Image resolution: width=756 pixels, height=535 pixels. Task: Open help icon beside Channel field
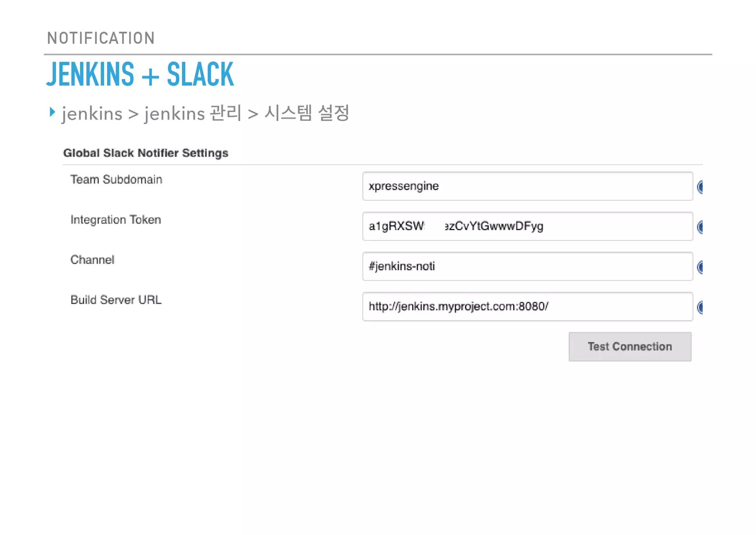pos(700,267)
